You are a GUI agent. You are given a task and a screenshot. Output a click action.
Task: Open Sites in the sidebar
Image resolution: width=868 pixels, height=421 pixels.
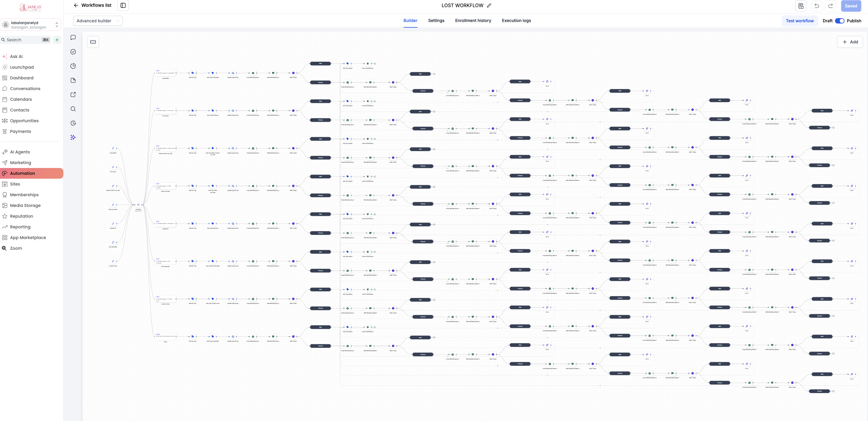(x=31, y=184)
